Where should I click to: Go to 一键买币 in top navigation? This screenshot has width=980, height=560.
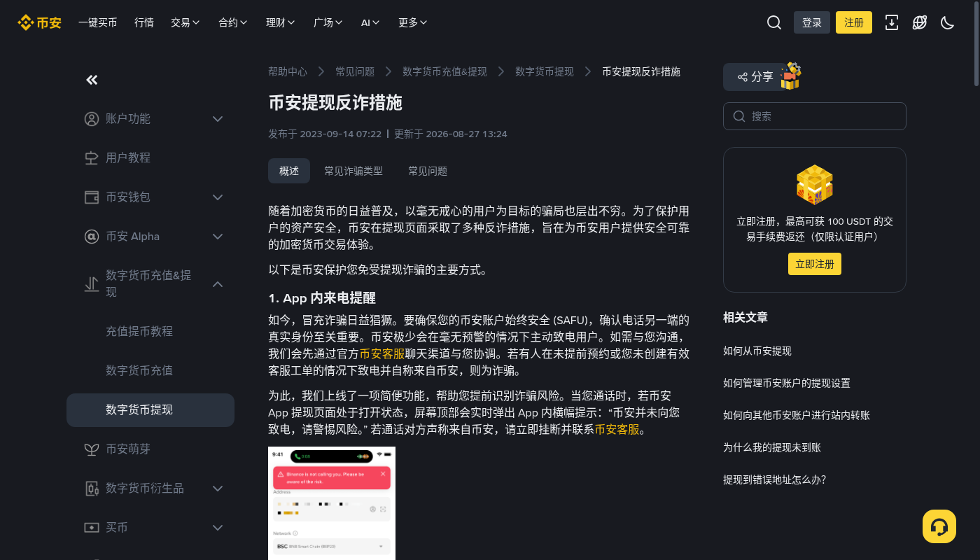[98, 22]
